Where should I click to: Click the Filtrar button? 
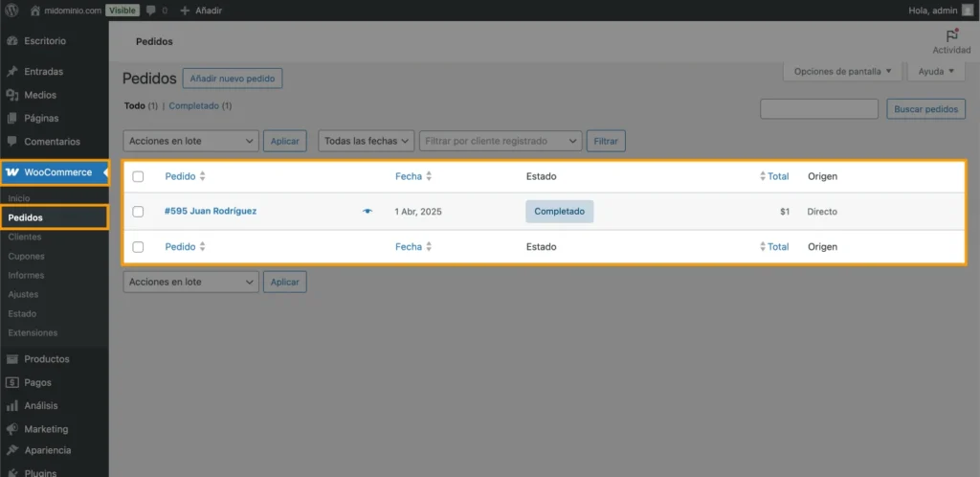pos(606,142)
